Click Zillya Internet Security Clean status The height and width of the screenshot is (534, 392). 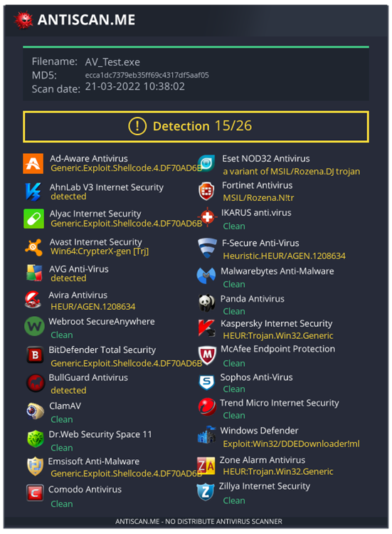pos(234,501)
